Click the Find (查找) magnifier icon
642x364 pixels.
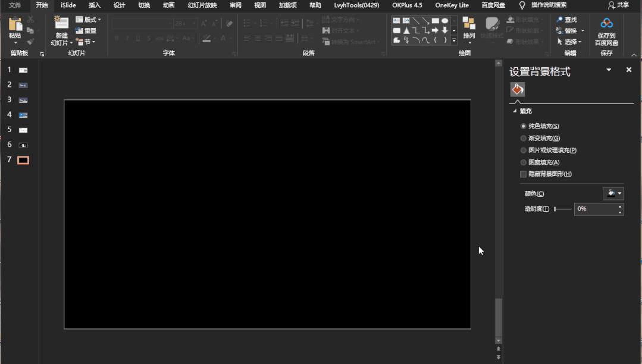(x=560, y=20)
